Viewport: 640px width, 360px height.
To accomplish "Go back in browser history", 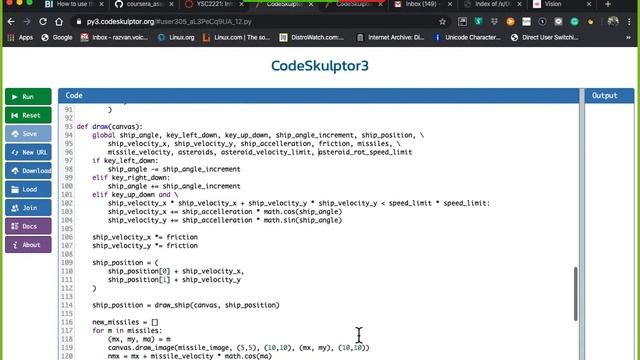I will (x=11, y=22).
